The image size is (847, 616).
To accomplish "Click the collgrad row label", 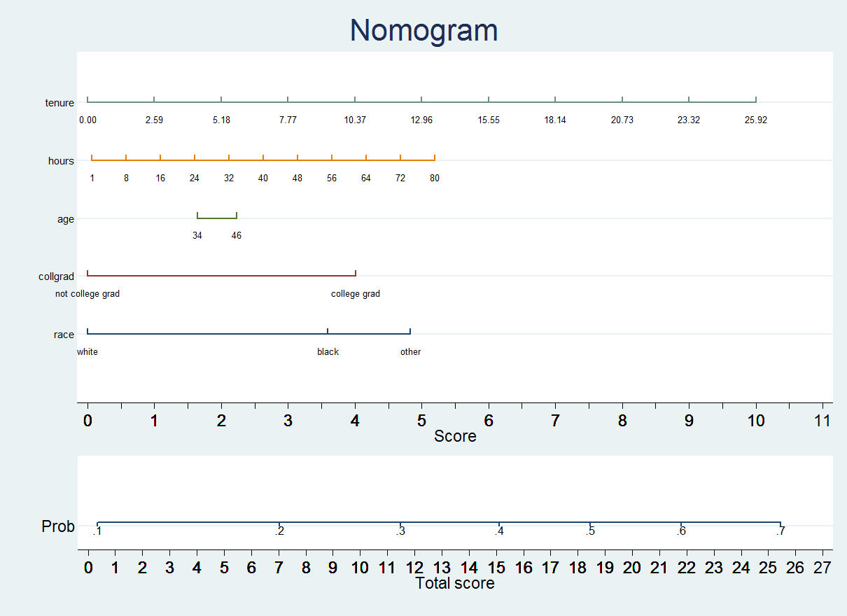I will click(56, 277).
